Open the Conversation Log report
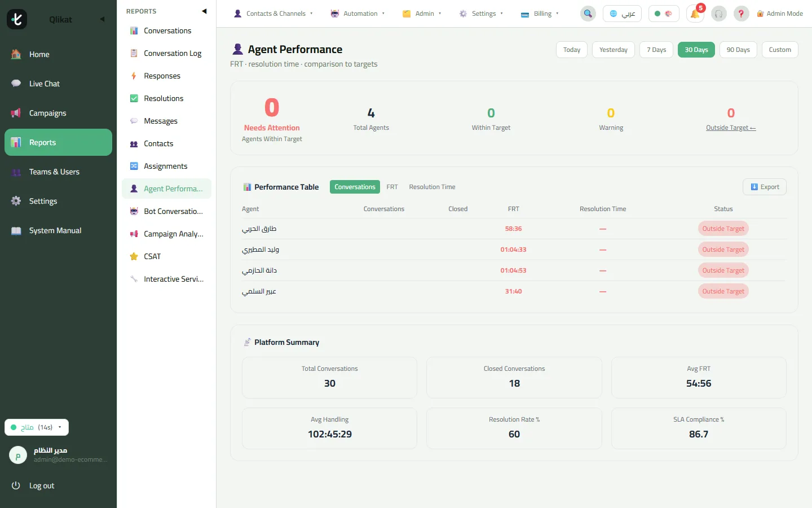The width and height of the screenshot is (812, 508). pyautogui.click(x=166, y=53)
